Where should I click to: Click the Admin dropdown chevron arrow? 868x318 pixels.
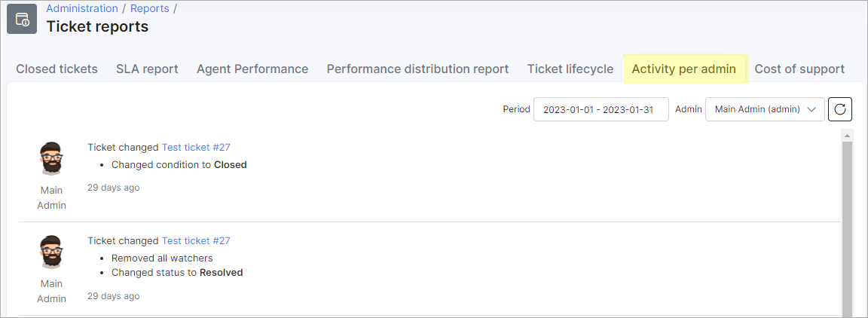point(811,110)
